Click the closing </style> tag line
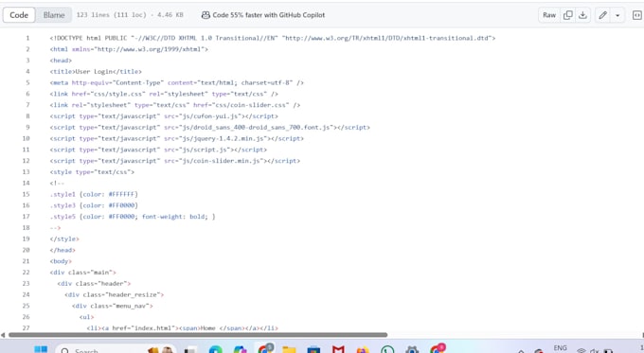This screenshot has height=353, width=644. (64, 238)
